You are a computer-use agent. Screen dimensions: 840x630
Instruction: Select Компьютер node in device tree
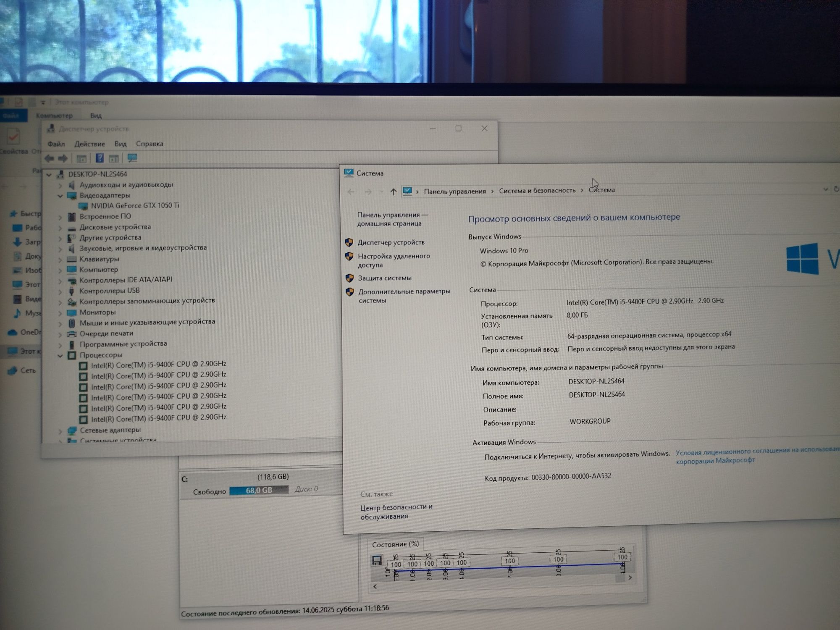(x=99, y=270)
